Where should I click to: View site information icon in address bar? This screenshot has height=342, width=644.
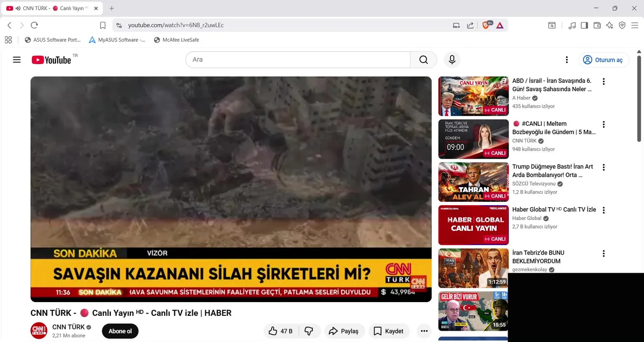point(119,25)
